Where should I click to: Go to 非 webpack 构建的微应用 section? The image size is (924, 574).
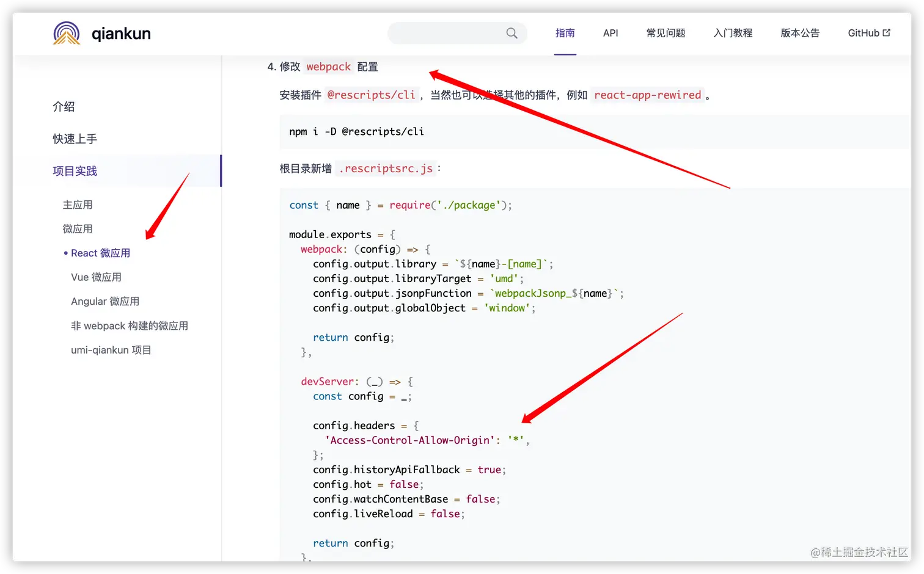130,326
